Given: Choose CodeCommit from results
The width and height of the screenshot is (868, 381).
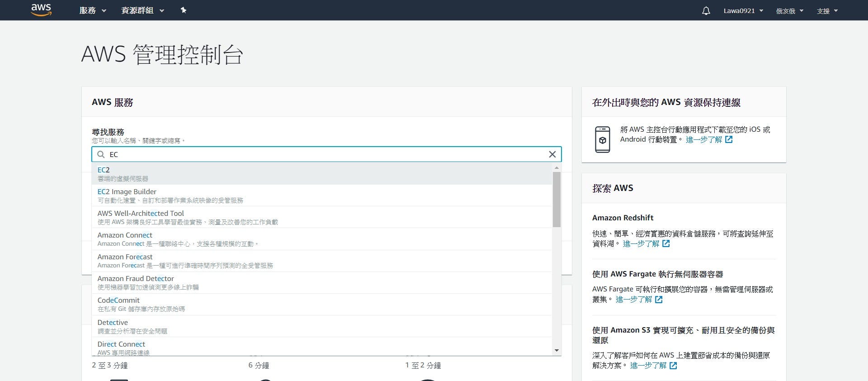Looking at the screenshot, I should [x=321, y=304].
